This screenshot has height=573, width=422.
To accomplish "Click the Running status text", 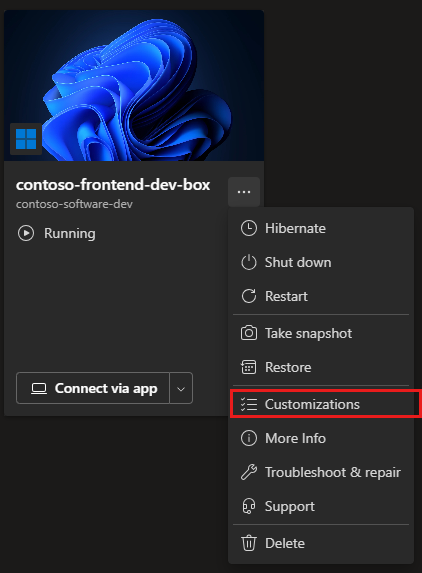I will 70,233.
